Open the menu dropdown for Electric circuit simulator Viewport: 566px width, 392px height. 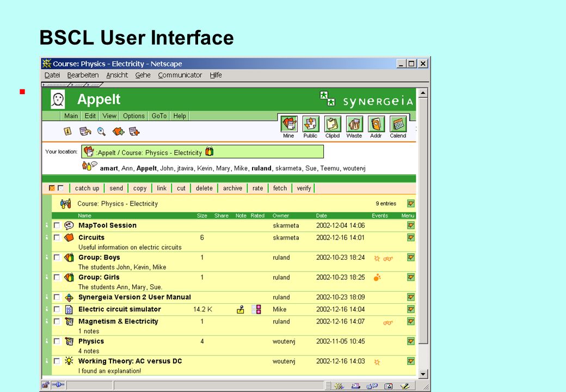point(411,309)
